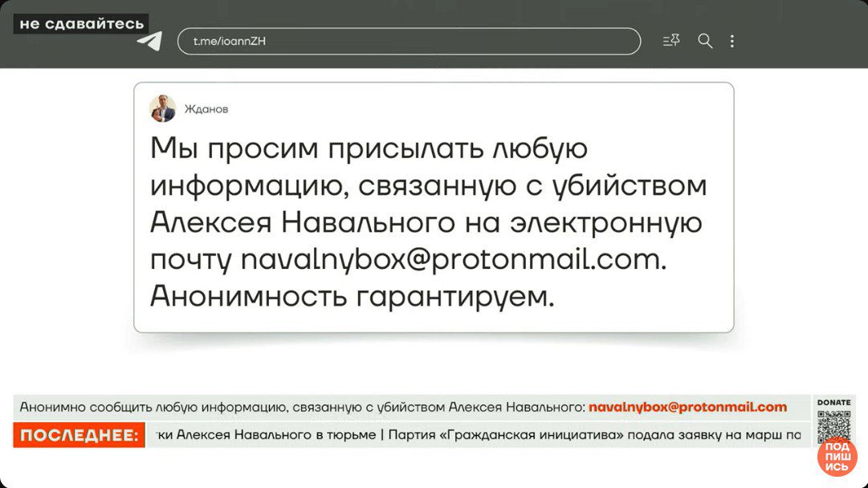Click the ПОСЛЕДНЕЕ: orange label
This screenshot has height=488, width=868.
coord(79,435)
